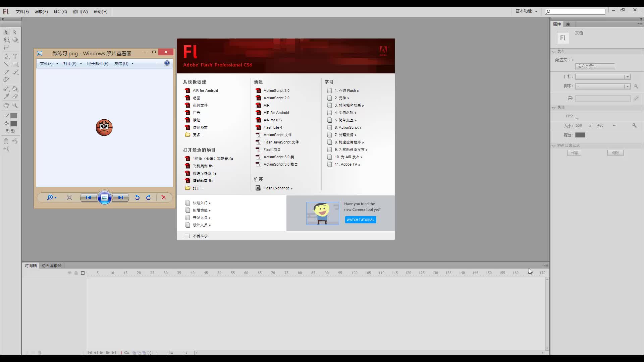
Task: Click the 清除 button
Action: pos(615,153)
